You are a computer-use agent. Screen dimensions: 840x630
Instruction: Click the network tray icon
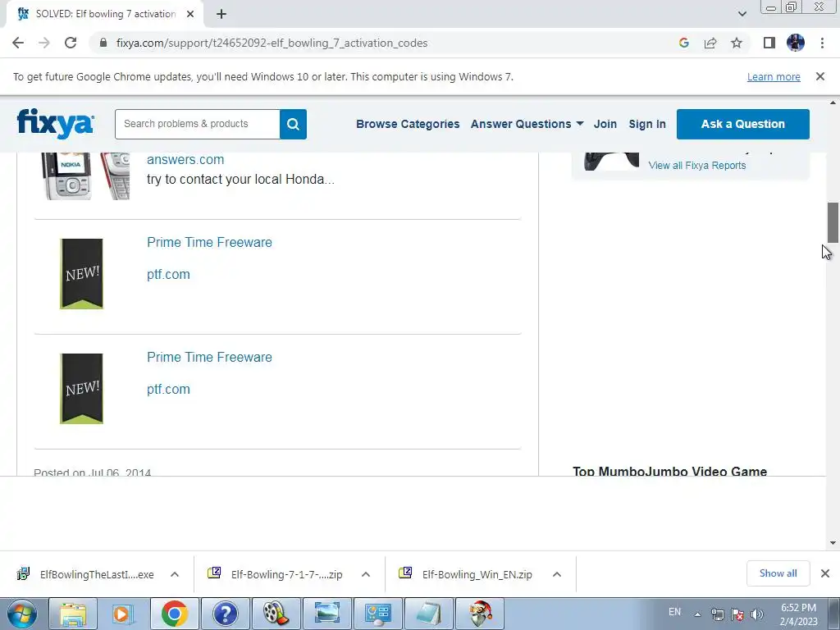click(x=717, y=614)
